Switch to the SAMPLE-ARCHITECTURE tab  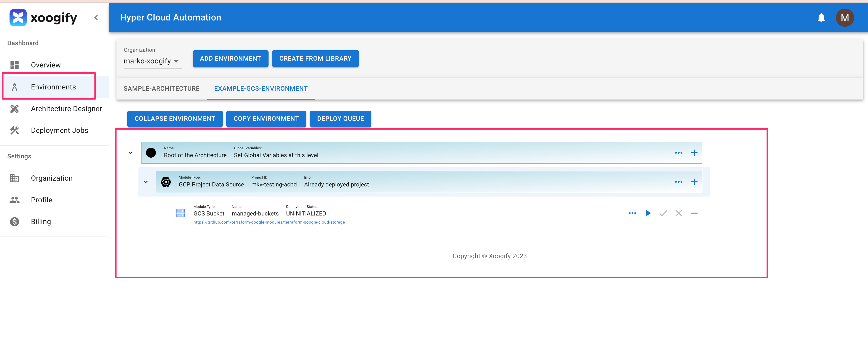tap(161, 88)
